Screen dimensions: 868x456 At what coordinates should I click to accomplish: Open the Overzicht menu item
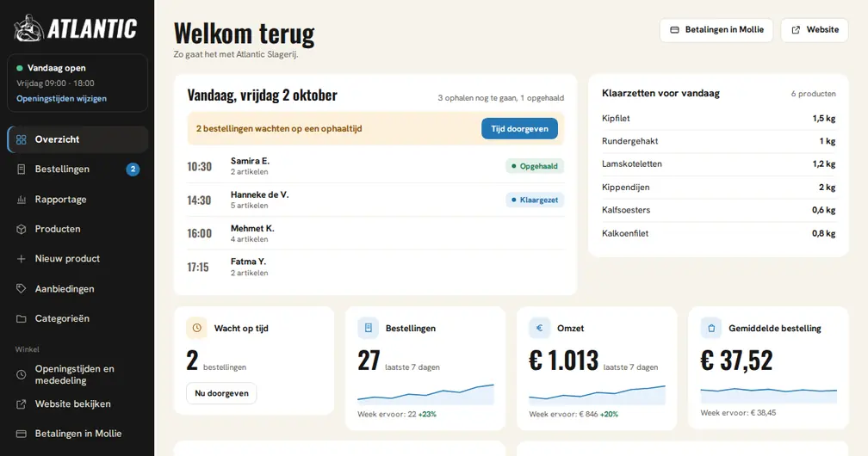(77, 139)
